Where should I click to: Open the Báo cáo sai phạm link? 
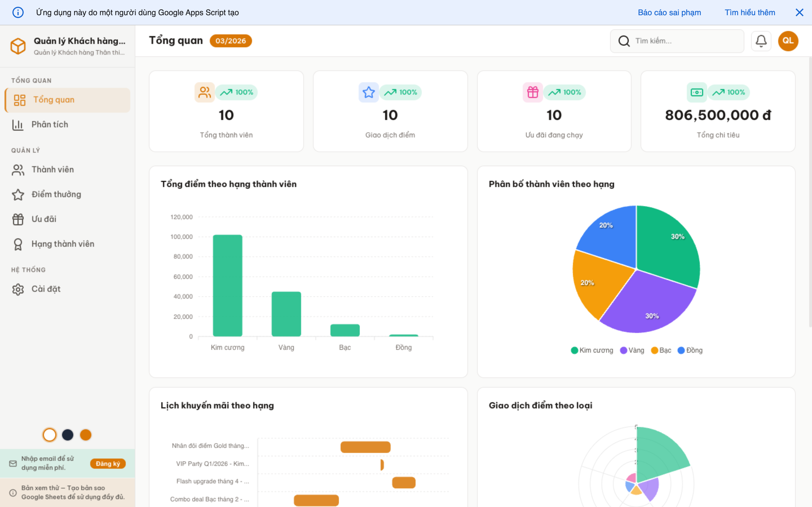[669, 12]
